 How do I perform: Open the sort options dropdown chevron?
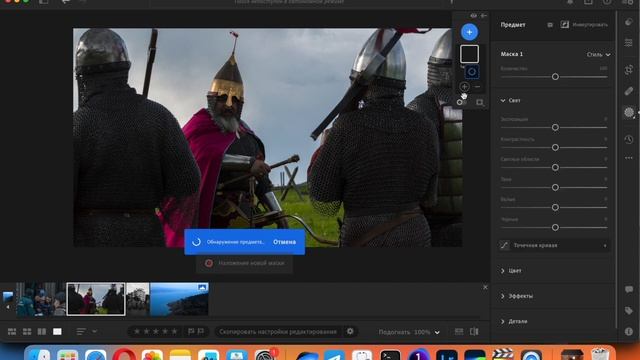click(x=94, y=331)
